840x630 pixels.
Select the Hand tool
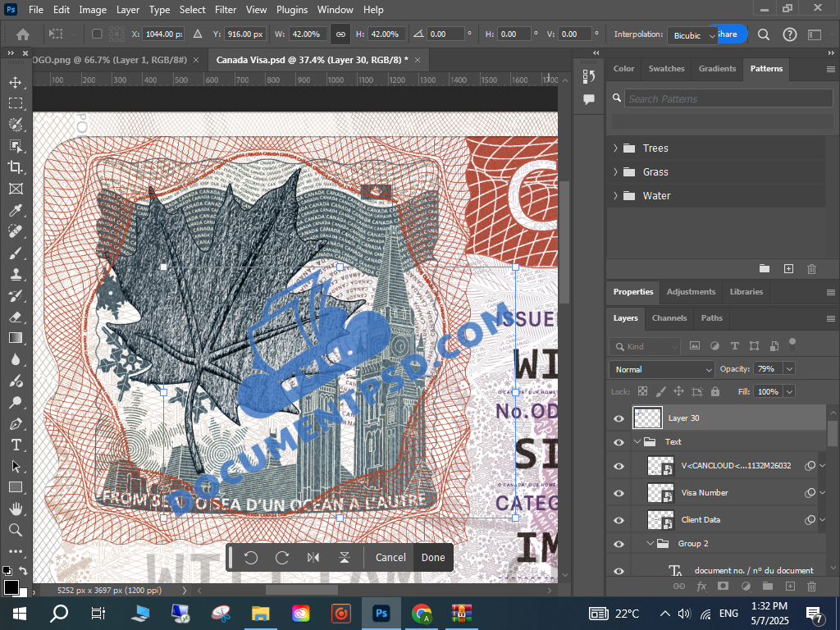pyautogui.click(x=16, y=509)
